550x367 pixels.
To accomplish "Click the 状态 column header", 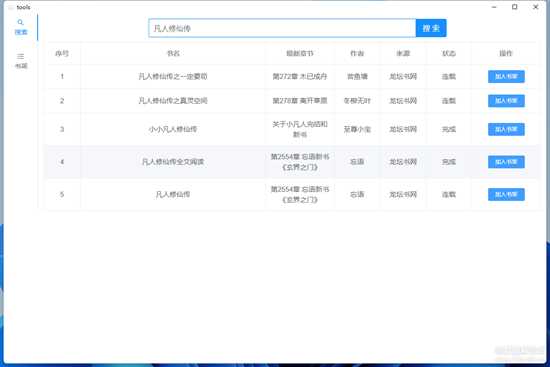I will coord(449,53).
